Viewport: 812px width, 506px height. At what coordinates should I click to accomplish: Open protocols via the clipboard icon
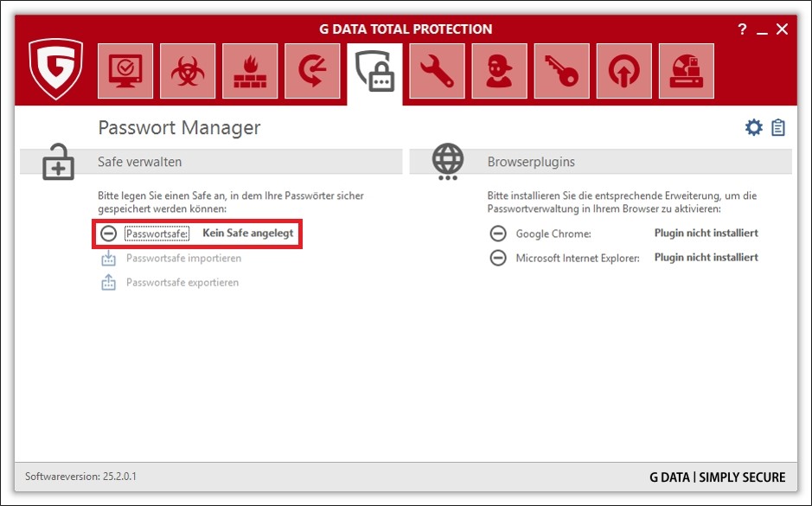pyautogui.click(x=777, y=127)
